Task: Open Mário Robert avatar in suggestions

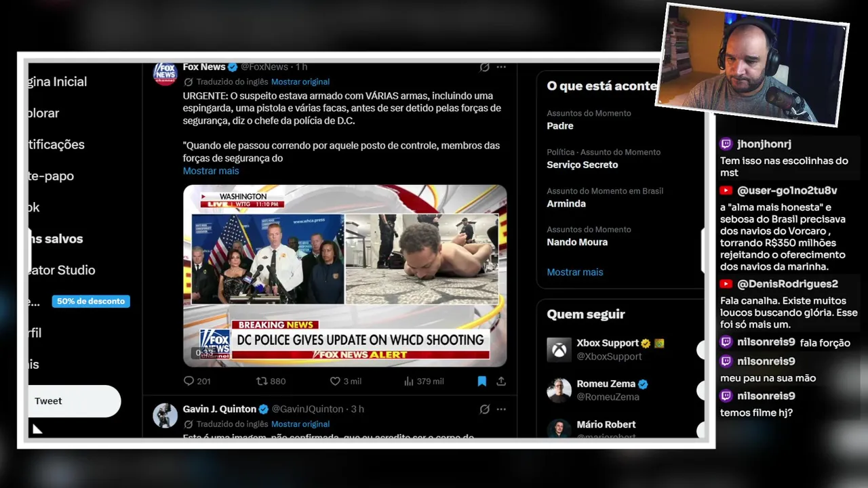Action: click(559, 428)
